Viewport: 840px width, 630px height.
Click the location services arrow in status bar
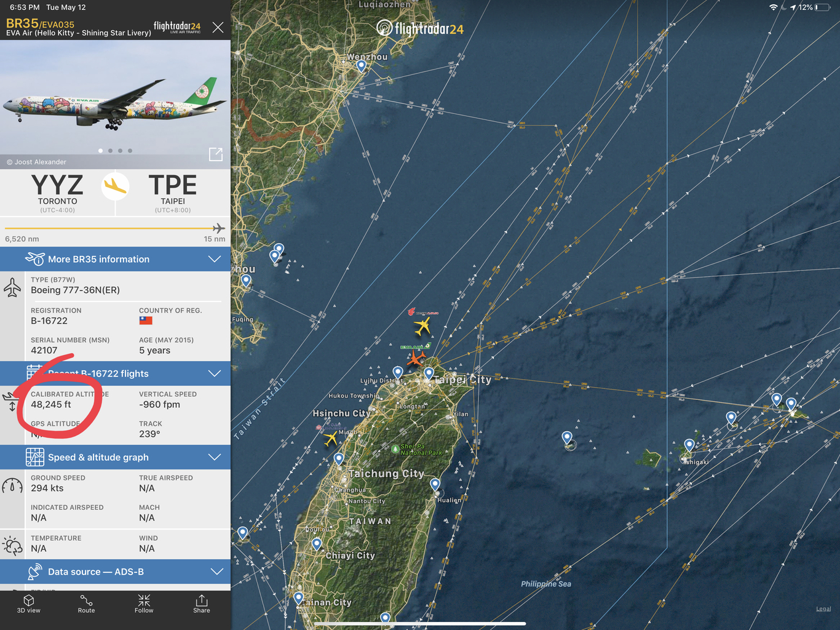793,7
